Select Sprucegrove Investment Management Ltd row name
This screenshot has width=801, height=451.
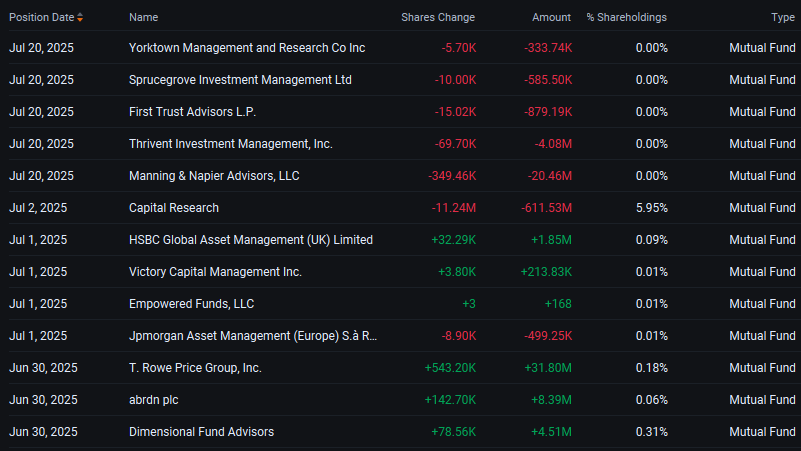[240, 80]
